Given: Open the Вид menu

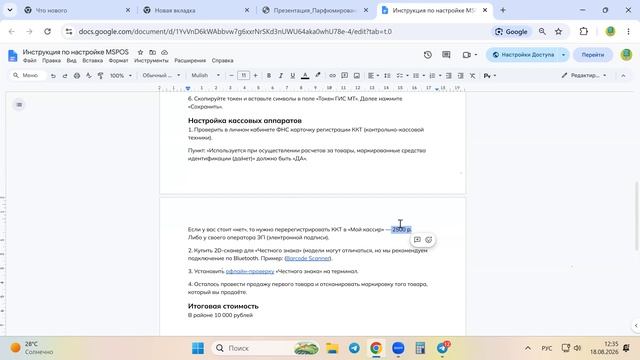Looking at the screenshot, I should (x=71, y=60).
